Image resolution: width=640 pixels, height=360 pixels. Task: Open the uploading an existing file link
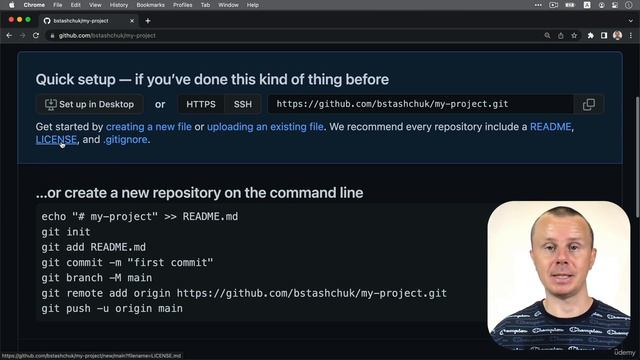pos(265,127)
